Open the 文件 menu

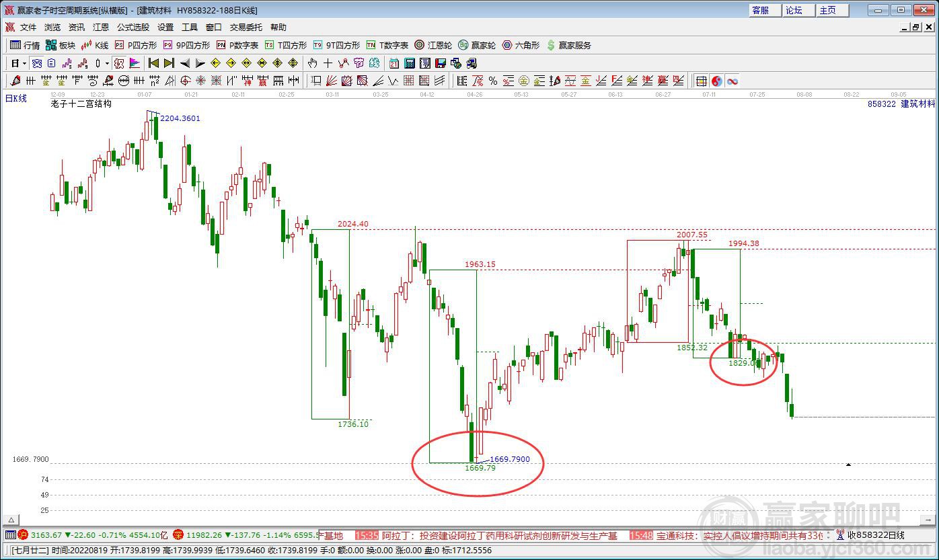(28, 28)
